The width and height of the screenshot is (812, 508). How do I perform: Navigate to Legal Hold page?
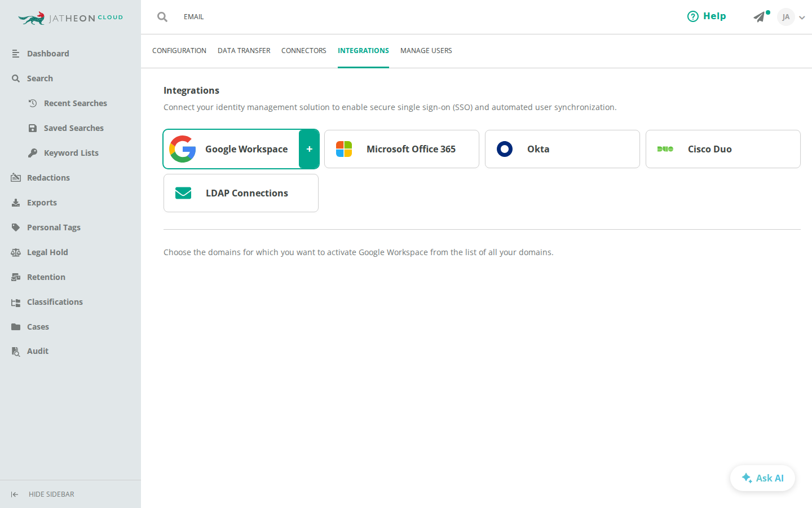click(x=47, y=252)
